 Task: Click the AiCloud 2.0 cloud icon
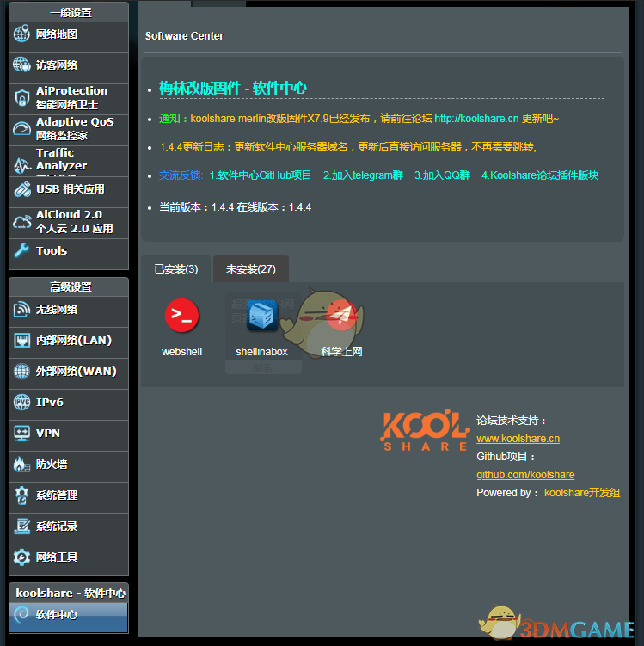[21, 222]
